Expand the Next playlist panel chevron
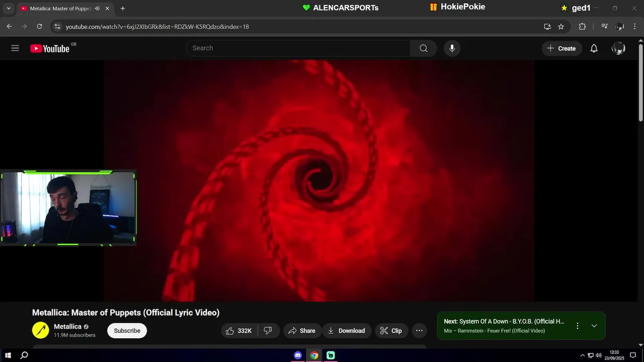644x362 pixels. pyautogui.click(x=594, y=326)
